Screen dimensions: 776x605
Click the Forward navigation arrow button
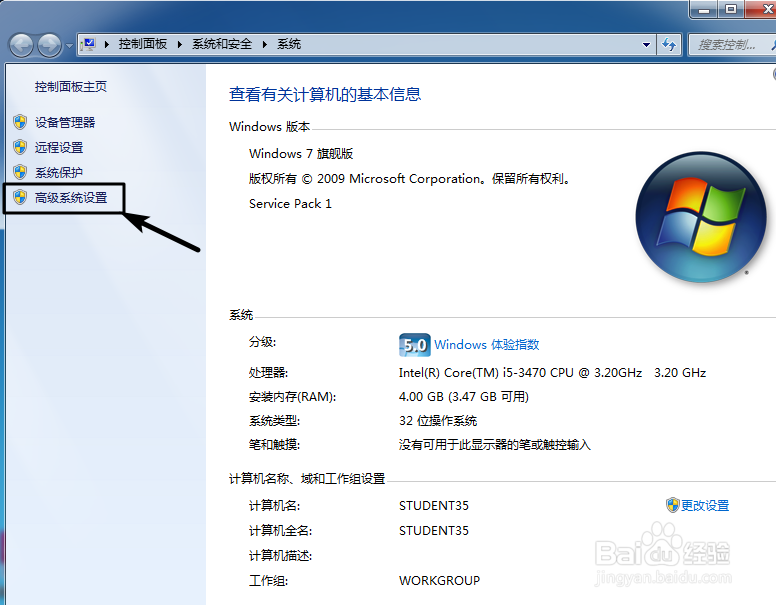point(49,46)
